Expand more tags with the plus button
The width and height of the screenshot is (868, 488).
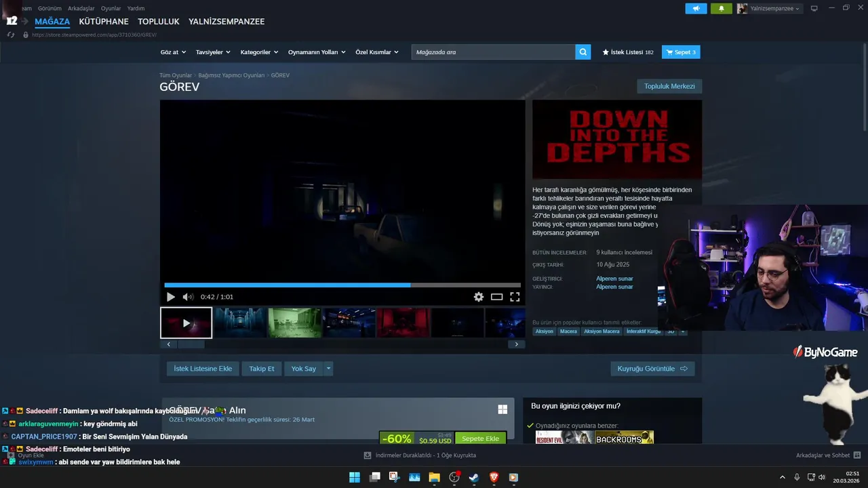pyautogui.click(x=683, y=331)
